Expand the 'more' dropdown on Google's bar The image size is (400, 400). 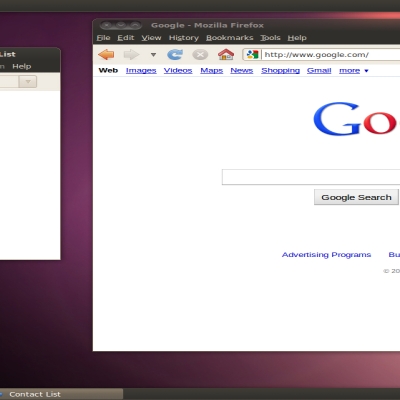click(354, 71)
